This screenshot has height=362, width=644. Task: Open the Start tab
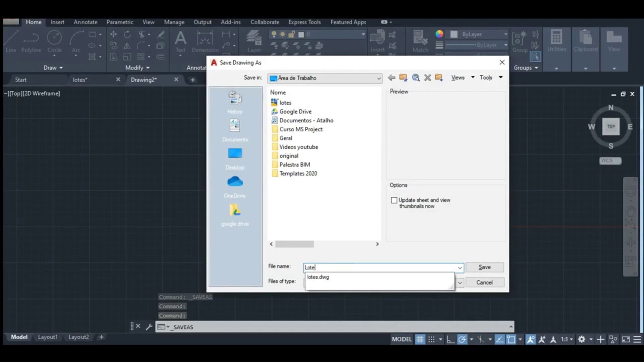point(21,80)
